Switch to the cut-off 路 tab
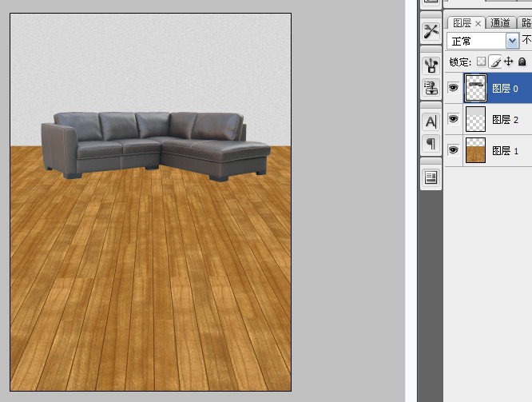This screenshot has width=532, height=402. point(526,23)
